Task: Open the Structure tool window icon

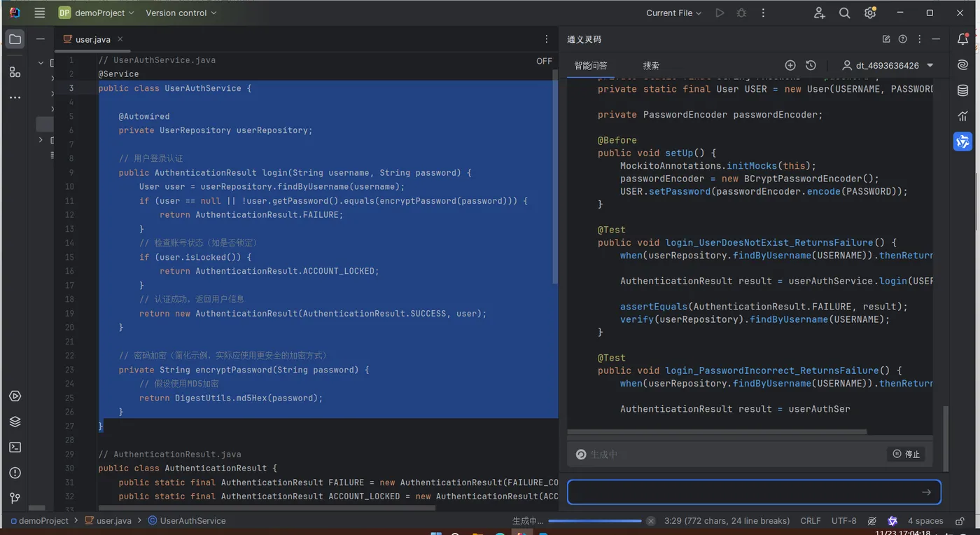Action: coord(15,71)
